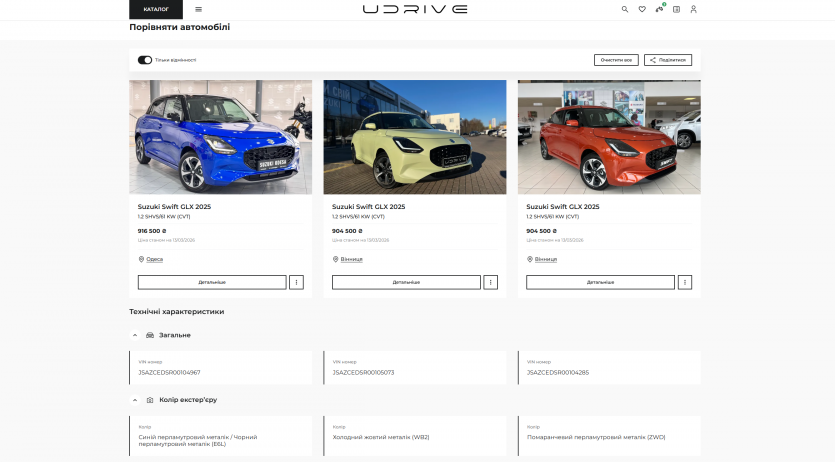The height and width of the screenshot is (462, 835).
Task: Collapse the 'Загальне' section
Action: pyautogui.click(x=135, y=335)
